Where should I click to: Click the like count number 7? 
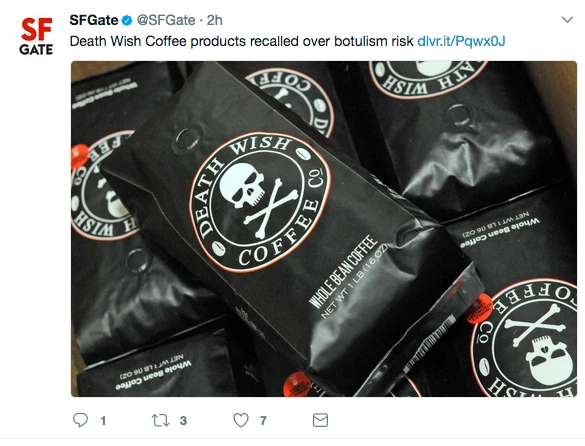coord(263,421)
